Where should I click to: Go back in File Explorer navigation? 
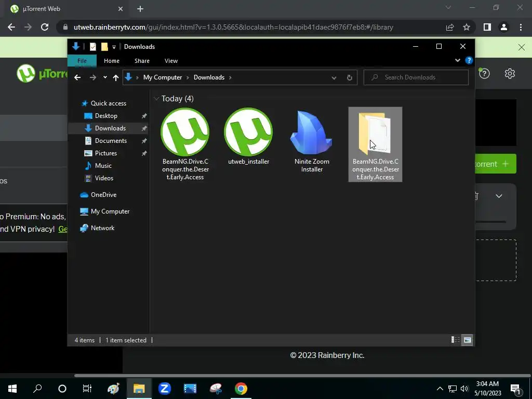coord(77,77)
